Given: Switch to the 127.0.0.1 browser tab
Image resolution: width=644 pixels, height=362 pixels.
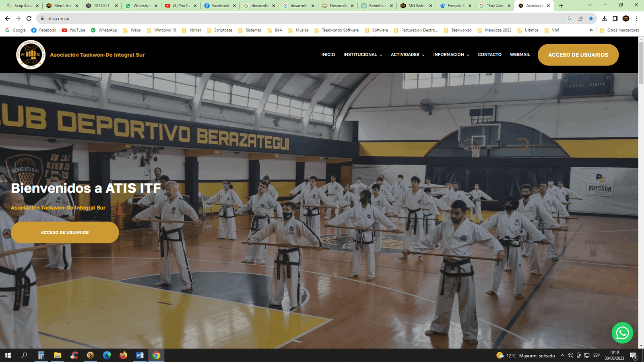Looking at the screenshot, I should (101, 6).
